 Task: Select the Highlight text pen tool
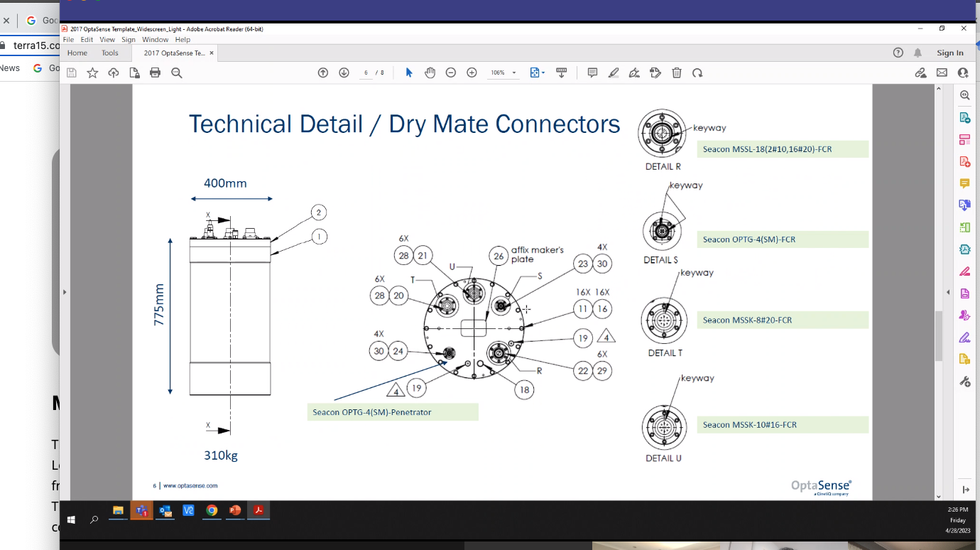614,72
